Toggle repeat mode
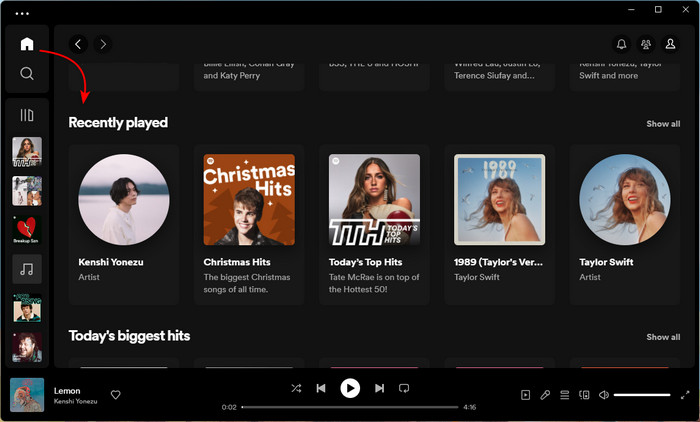 click(404, 389)
